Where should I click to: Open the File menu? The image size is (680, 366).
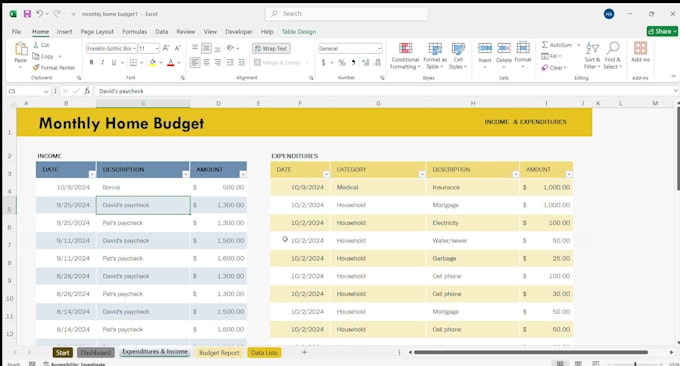pyautogui.click(x=16, y=32)
